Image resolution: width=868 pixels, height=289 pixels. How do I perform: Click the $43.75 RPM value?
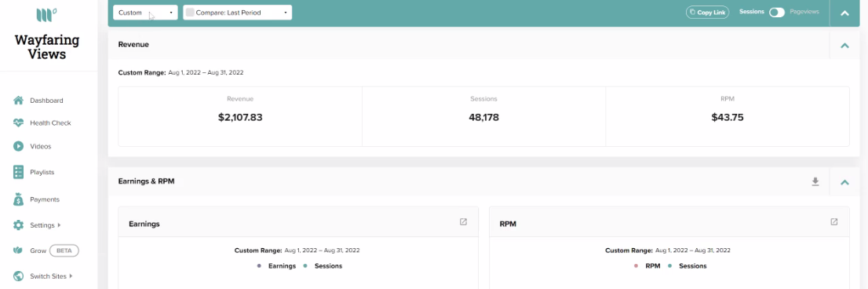coord(728,117)
